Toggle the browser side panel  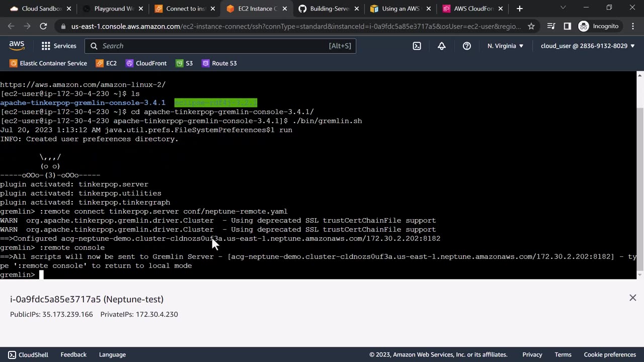click(x=568, y=26)
